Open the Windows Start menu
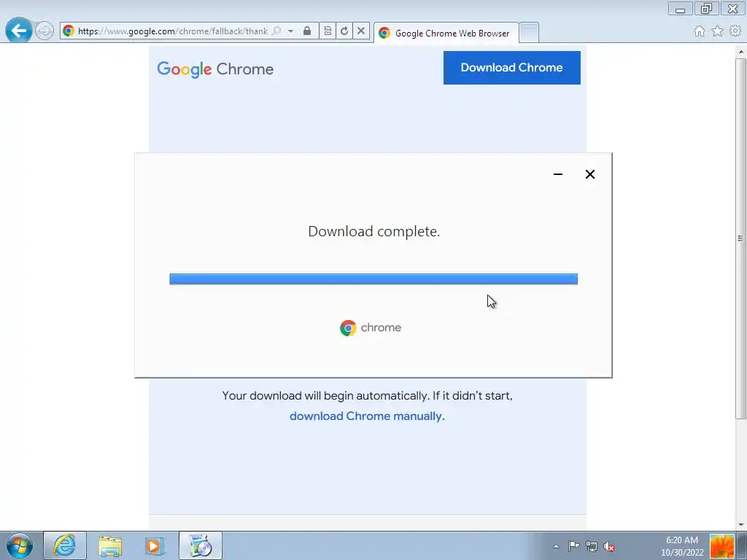This screenshot has height=560, width=747. [20, 545]
